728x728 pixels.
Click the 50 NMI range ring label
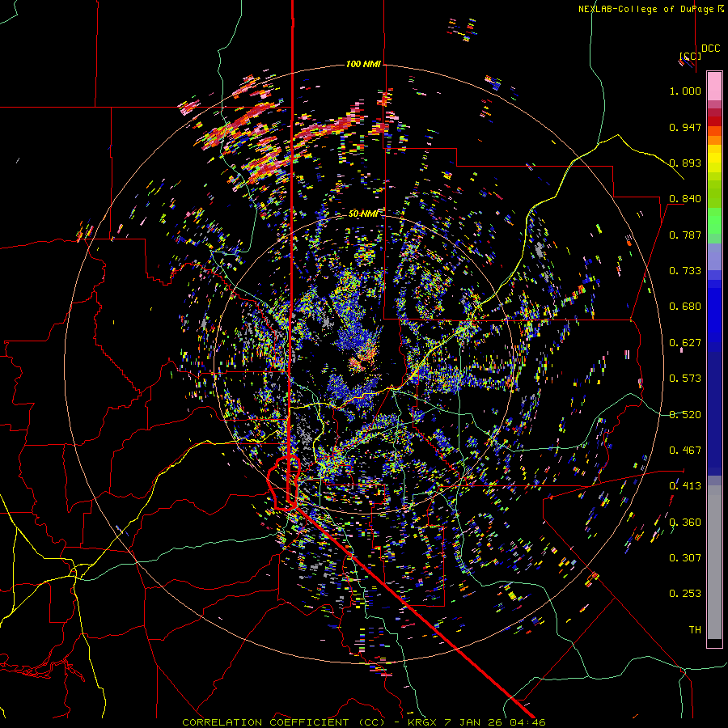[x=363, y=214]
